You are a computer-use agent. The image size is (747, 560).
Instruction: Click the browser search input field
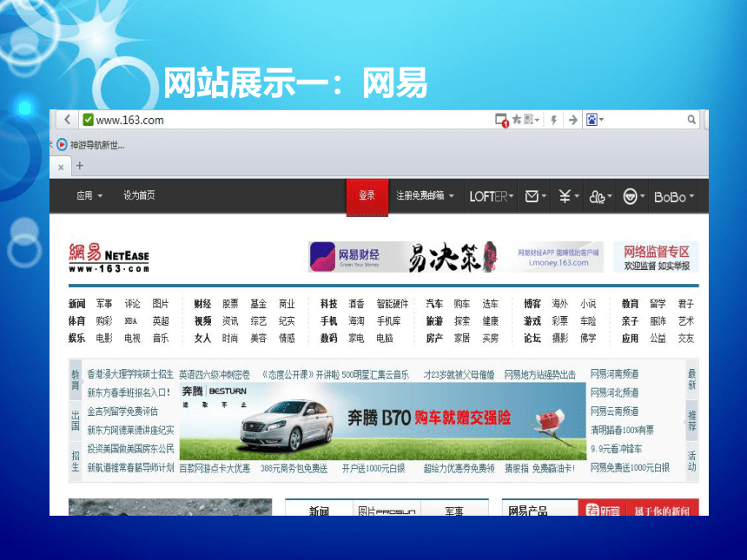coord(645,120)
